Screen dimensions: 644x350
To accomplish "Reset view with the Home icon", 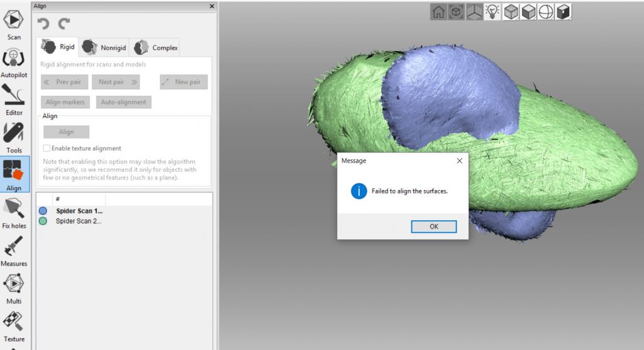I will [438, 12].
